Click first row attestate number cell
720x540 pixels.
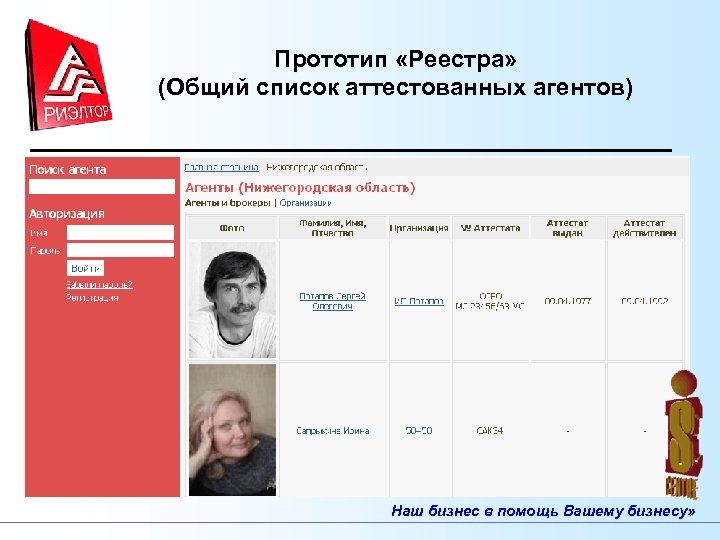coord(490,301)
